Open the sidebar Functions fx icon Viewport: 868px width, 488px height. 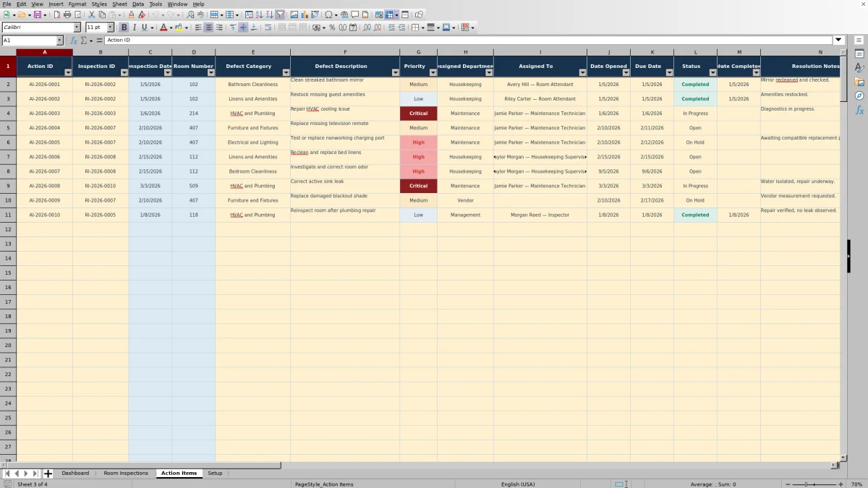(x=859, y=110)
